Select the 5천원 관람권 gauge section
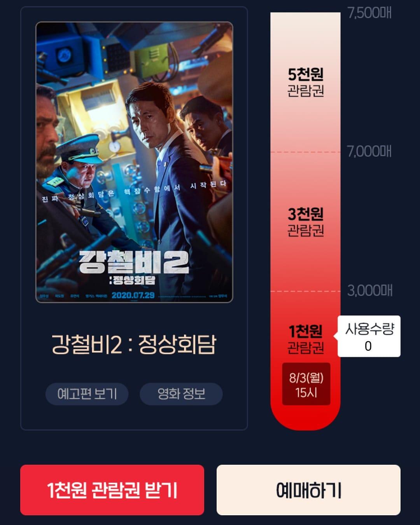420x525 pixels. coord(305,82)
